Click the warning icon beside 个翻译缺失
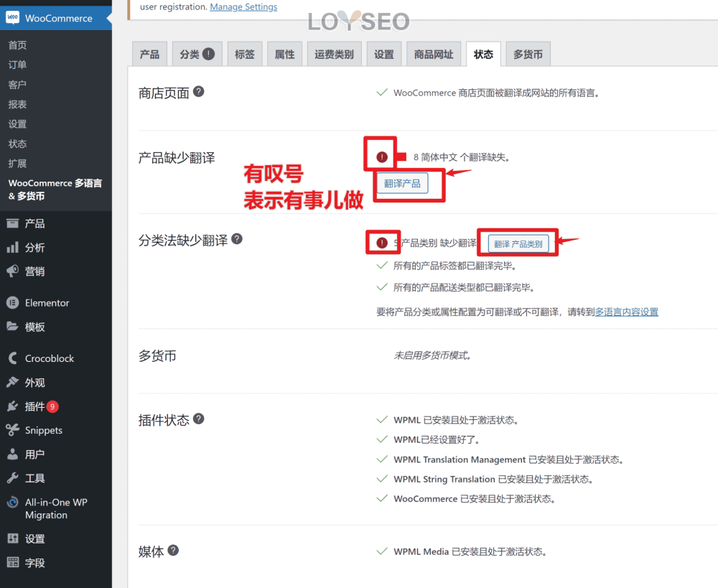The width and height of the screenshot is (718, 588). [382, 157]
